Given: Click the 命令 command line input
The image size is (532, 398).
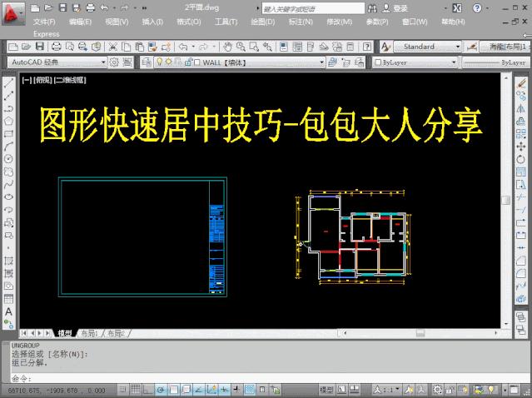Looking at the screenshot, I should pyautogui.click(x=167, y=376).
